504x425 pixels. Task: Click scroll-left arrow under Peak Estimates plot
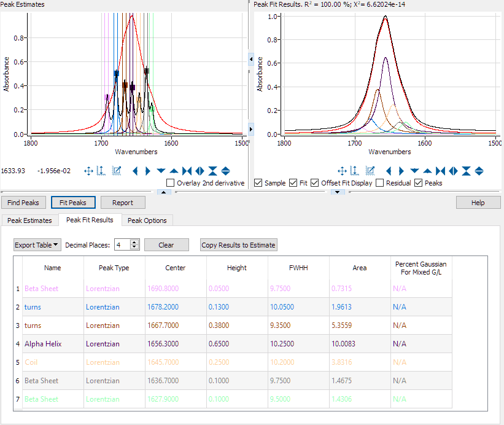click(x=135, y=171)
